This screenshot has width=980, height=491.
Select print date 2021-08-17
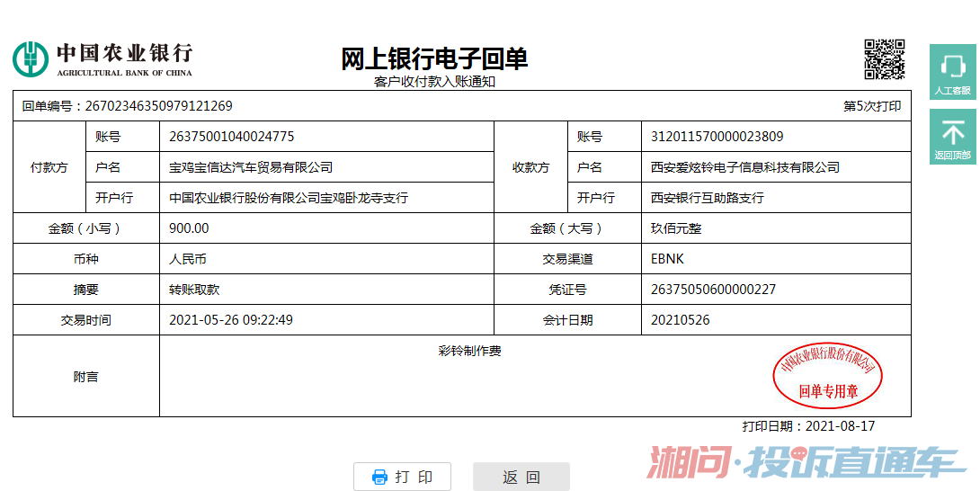840,426
